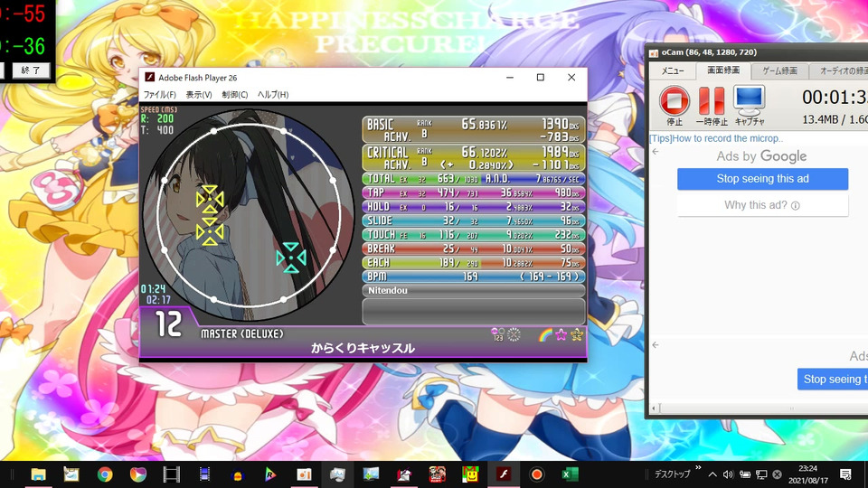Click the pink star icon in Flash player
The width and height of the screenshot is (868, 488).
click(x=561, y=334)
